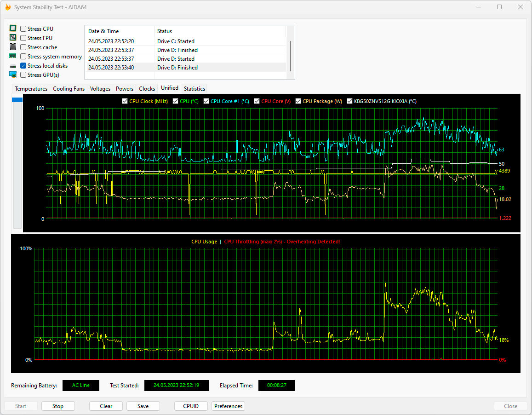Screen dimensions: 532x415
Task: Hide the KBG50ZNV512G KIOXIA temperature line
Action: (349, 101)
